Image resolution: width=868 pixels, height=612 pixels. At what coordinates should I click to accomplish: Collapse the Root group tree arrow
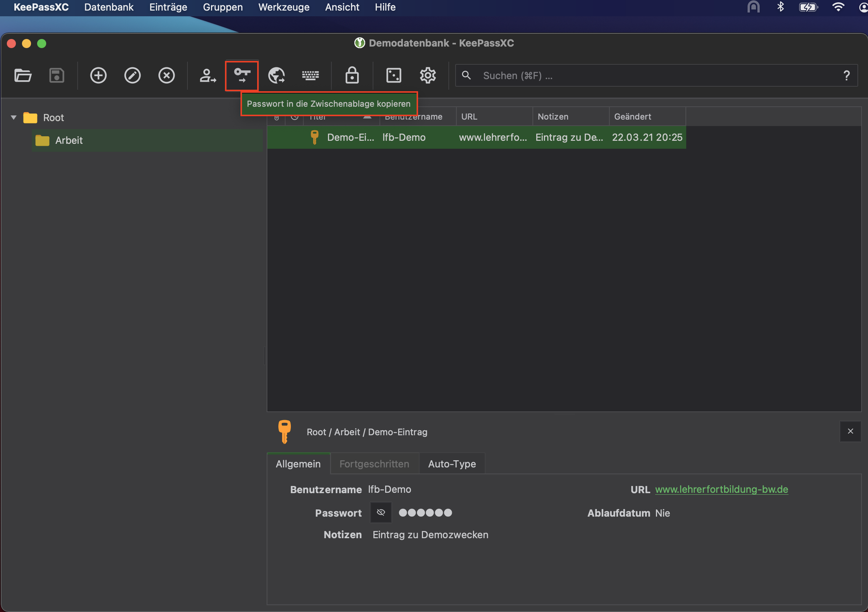14,117
